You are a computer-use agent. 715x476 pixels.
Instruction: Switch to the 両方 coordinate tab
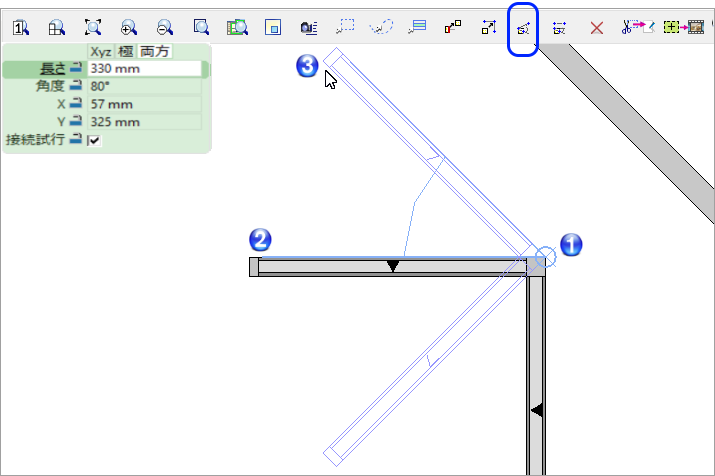tap(155, 52)
